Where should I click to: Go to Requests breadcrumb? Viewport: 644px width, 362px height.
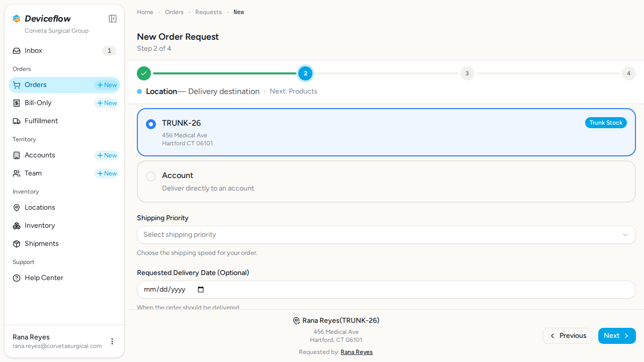(208, 12)
